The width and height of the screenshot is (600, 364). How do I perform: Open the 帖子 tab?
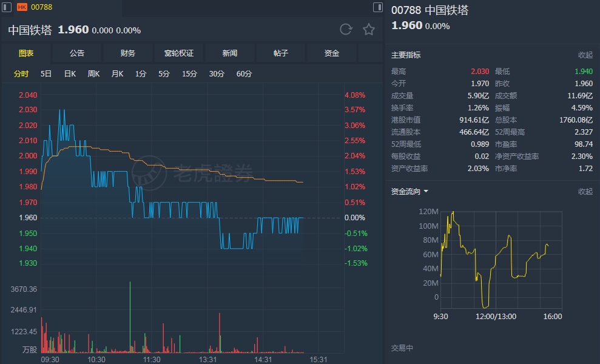(x=280, y=53)
